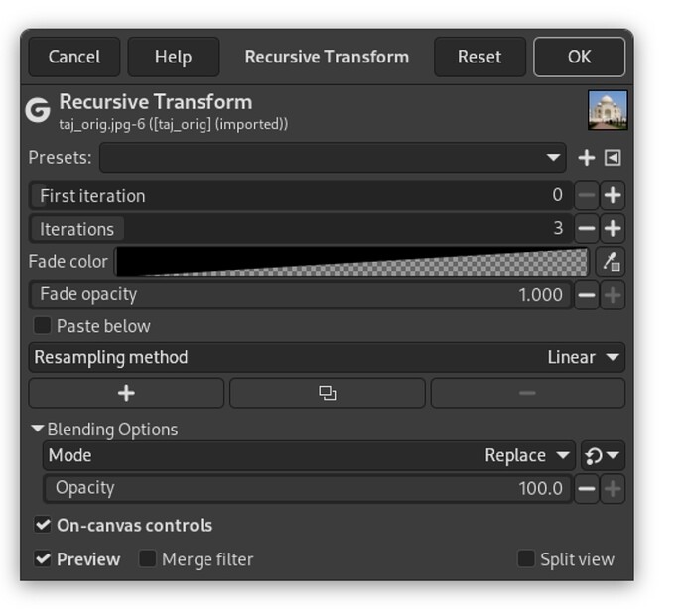The width and height of the screenshot is (685, 616).
Task: Open the manage presets menu icon
Action: pos(613,158)
